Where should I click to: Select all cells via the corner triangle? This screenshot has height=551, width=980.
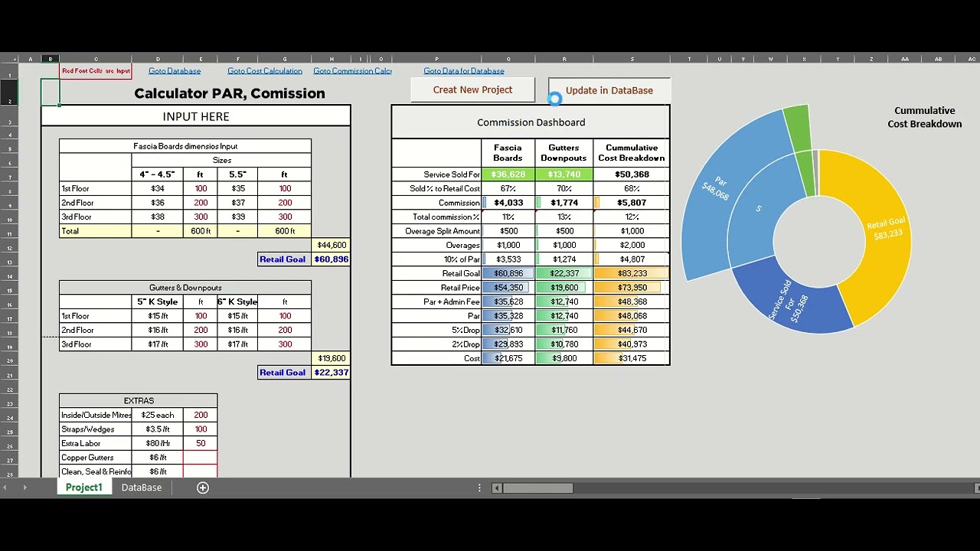(x=9, y=59)
